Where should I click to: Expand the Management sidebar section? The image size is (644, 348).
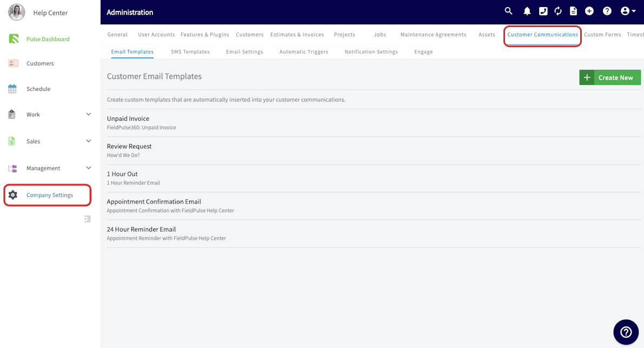[88, 168]
